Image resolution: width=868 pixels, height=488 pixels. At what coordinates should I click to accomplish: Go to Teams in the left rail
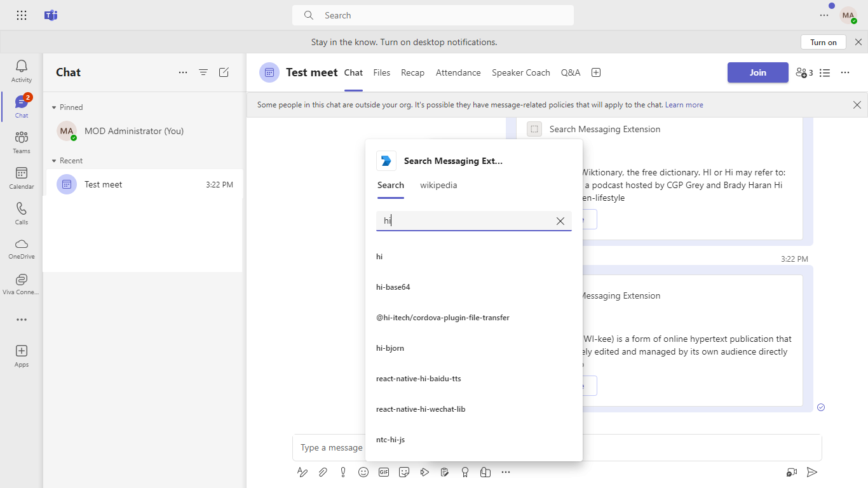coord(22,142)
